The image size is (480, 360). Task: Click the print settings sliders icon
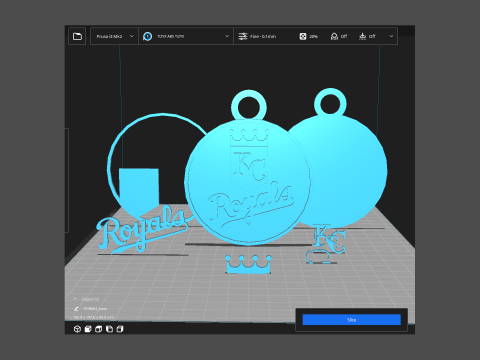[x=243, y=36]
